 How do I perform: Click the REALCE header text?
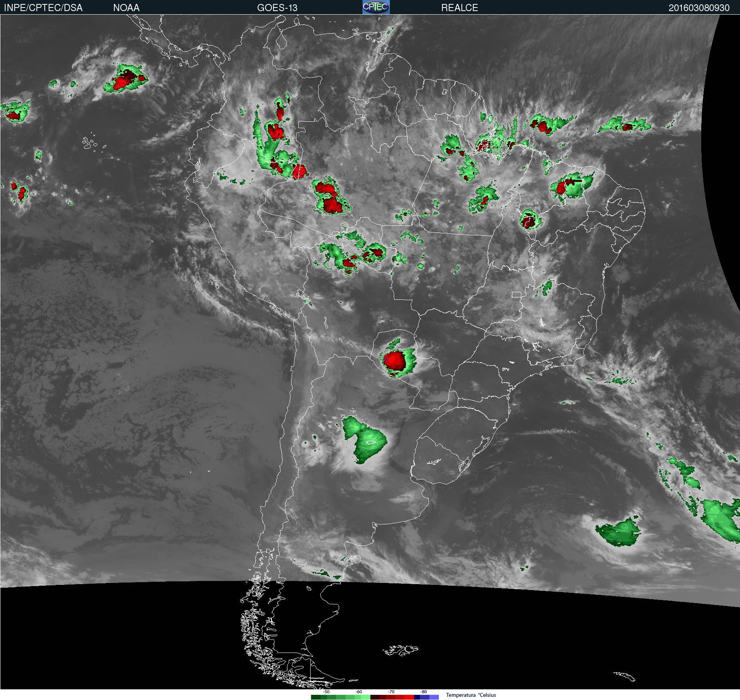coord(459,8)
